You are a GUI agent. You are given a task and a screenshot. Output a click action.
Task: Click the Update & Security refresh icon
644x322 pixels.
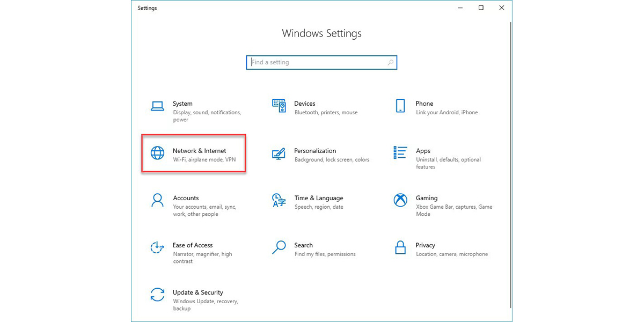(x=157, y=295)
